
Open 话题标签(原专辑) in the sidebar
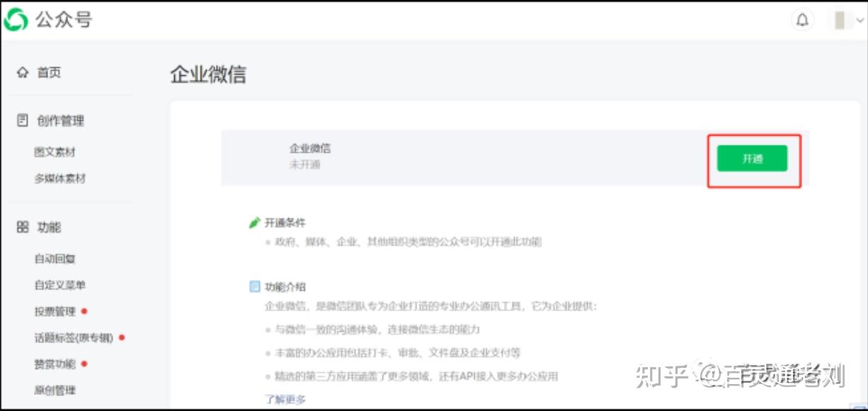tap(74, 338)
